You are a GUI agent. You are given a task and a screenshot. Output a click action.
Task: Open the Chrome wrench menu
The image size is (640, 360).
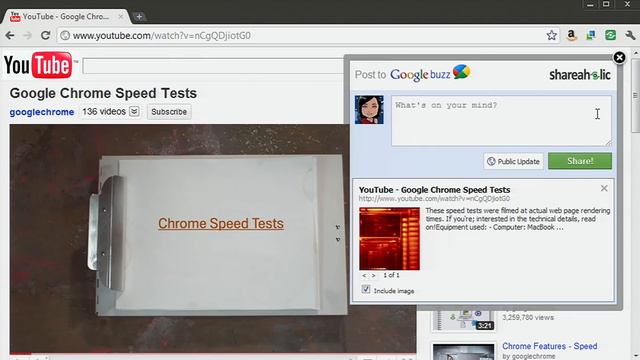pos(630,36)
